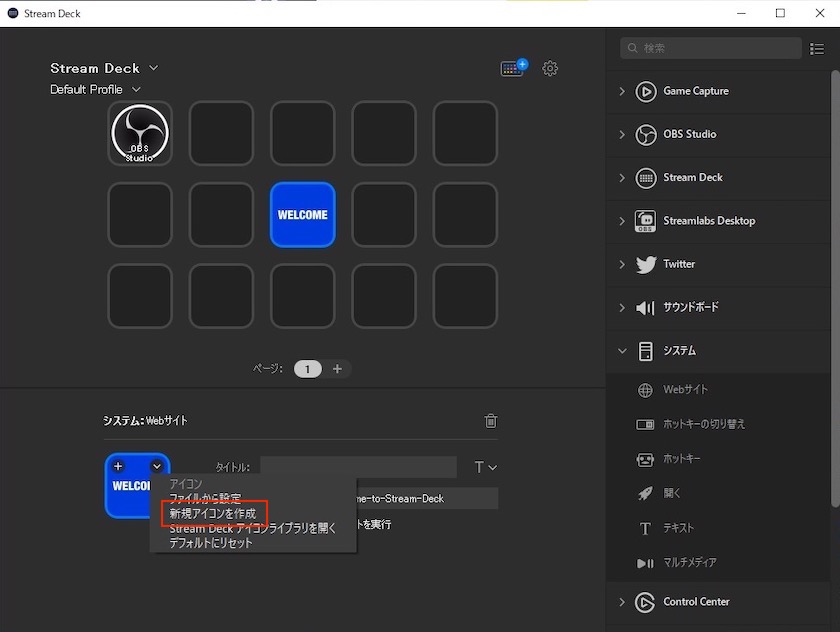This screenshot has width=840, height=632.
Task: Click the Twitter category label
Action: [x=679, y=264]
